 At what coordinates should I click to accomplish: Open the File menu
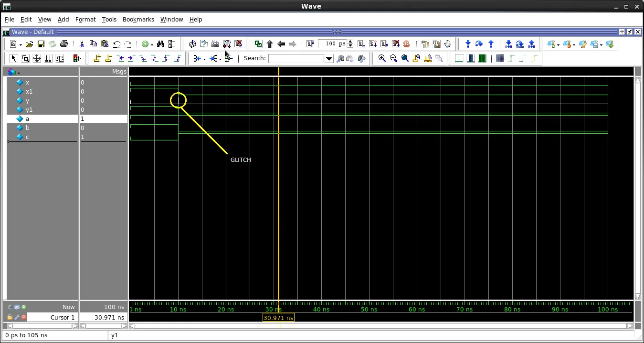[x=10, y=20]
